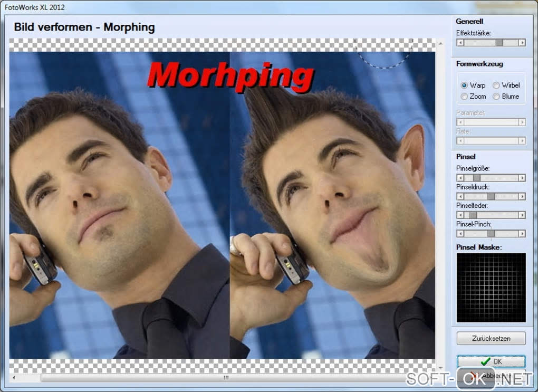Click right arrow of Pinsel-Pinch slider

click(x=522, y=233)
